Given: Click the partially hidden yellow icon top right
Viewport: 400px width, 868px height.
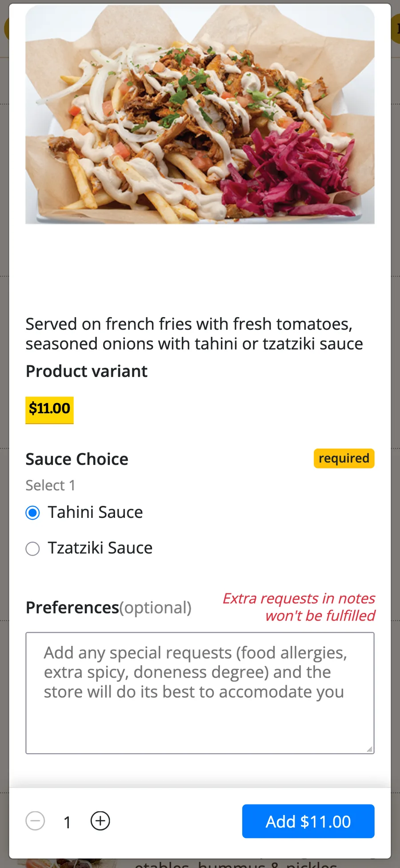Looking at the screenshot, I should point(395,28).
